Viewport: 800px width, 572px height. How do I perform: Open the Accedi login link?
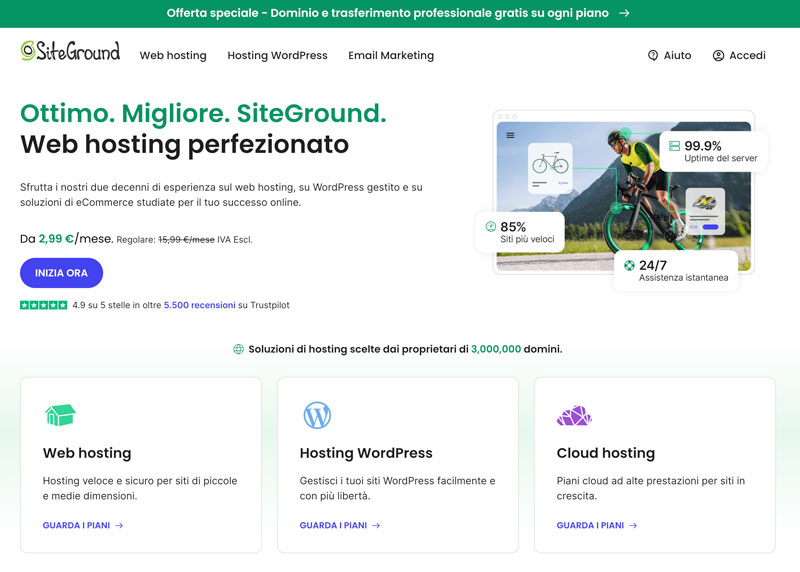739,55
